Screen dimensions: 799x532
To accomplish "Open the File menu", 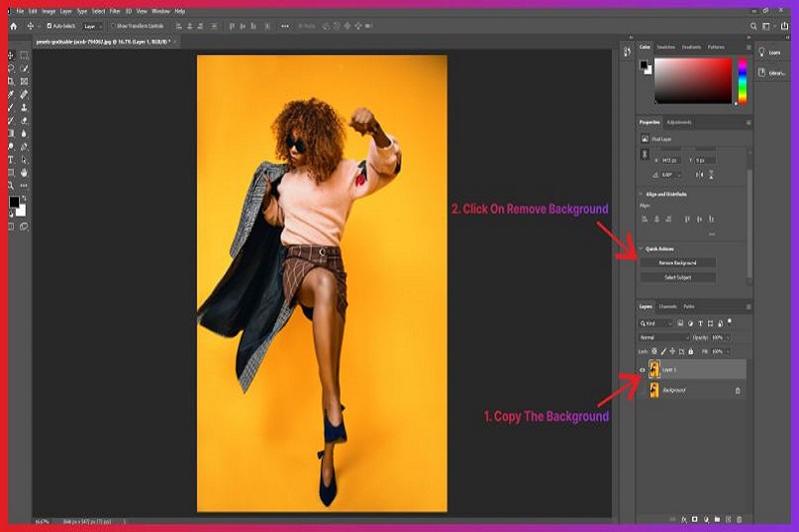I will 20,11.
